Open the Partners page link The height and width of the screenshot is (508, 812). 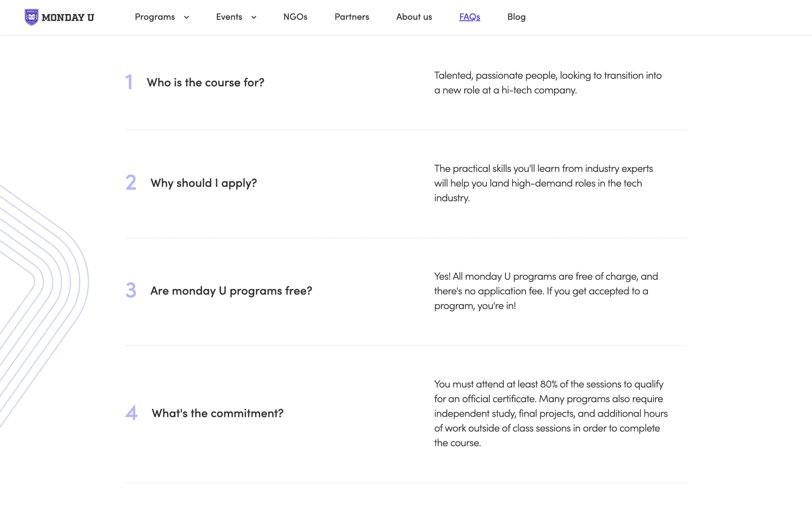click(x=351, y=17)
